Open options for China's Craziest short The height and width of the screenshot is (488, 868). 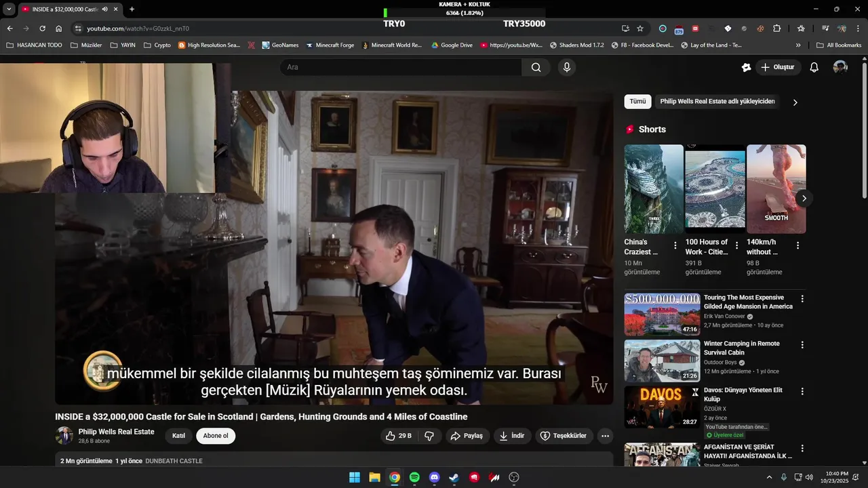point(675,245)
